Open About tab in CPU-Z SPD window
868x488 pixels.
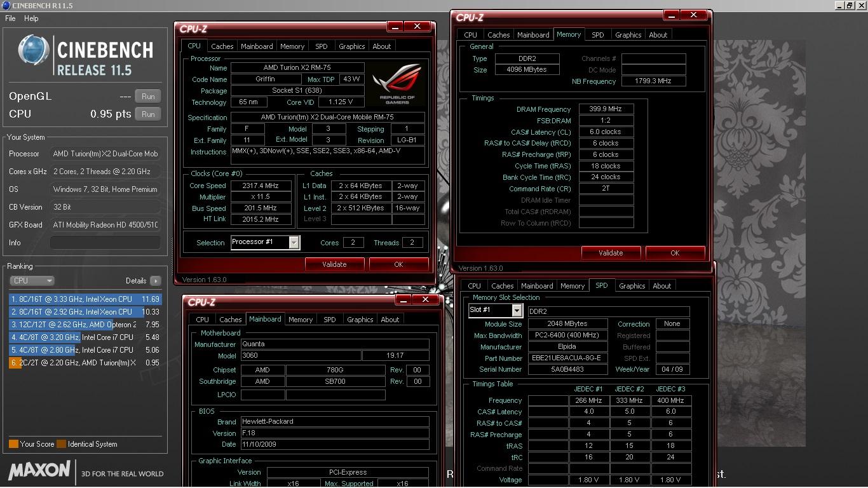(662, 286)
